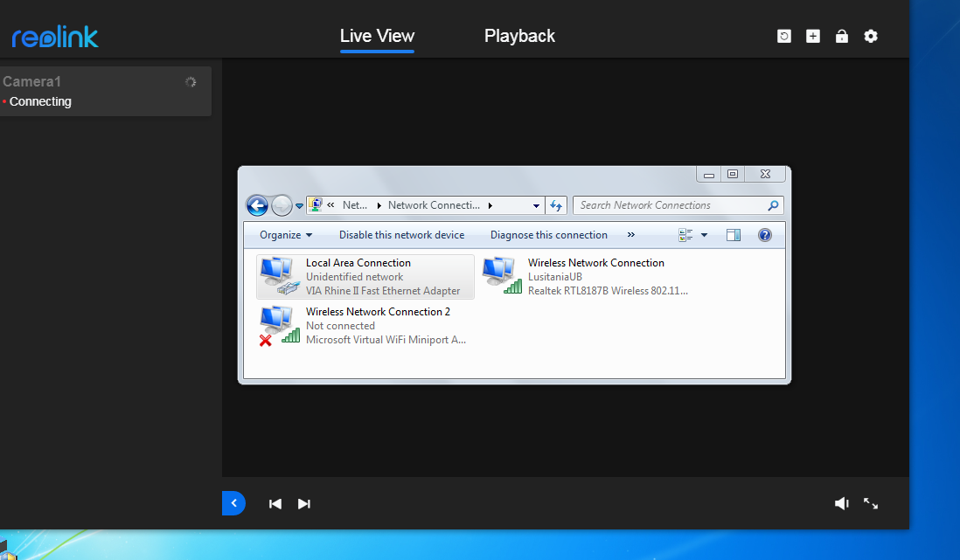Open the help question mark icon
Screen dimensions: 960x560
pos(765,235)
